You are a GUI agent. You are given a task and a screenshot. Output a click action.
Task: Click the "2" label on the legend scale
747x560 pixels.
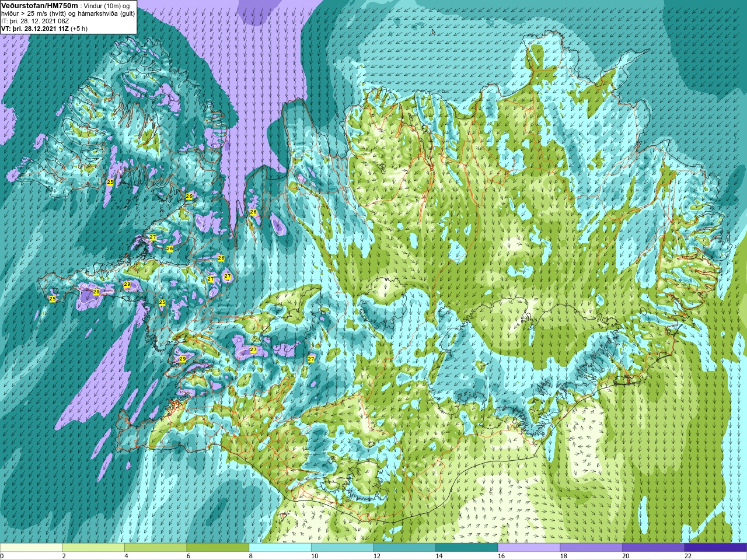pyautogui.click(x=64, y=556)
